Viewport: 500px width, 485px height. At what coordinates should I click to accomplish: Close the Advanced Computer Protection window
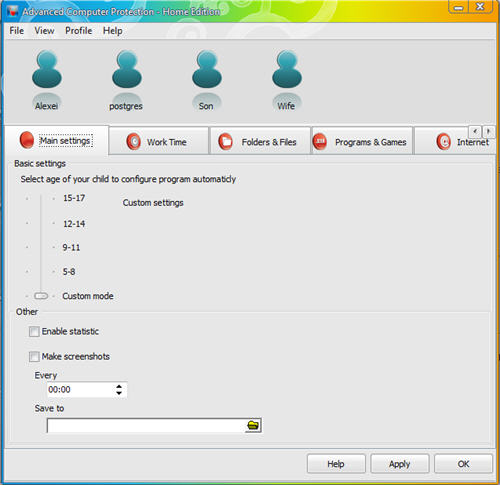[x=480, y=7]
